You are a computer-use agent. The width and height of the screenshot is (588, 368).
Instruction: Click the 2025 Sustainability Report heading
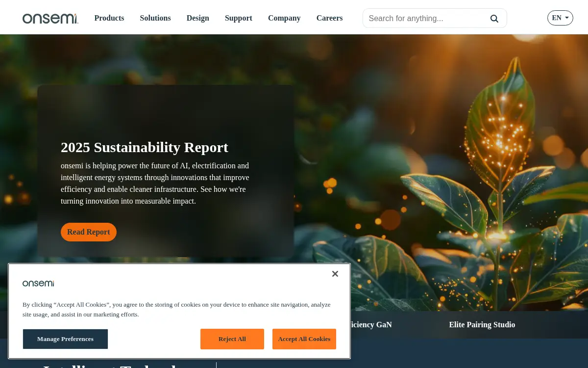tap(145, 147)
